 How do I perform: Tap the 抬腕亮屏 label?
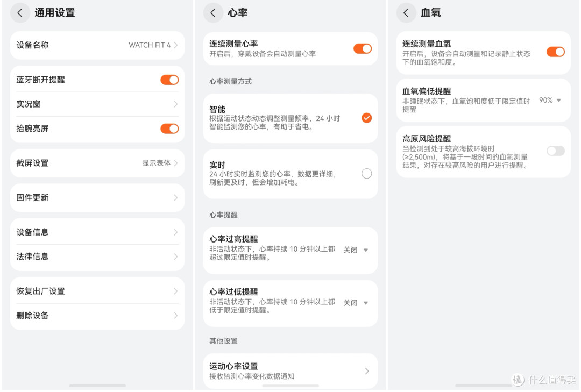coord(33,129)
